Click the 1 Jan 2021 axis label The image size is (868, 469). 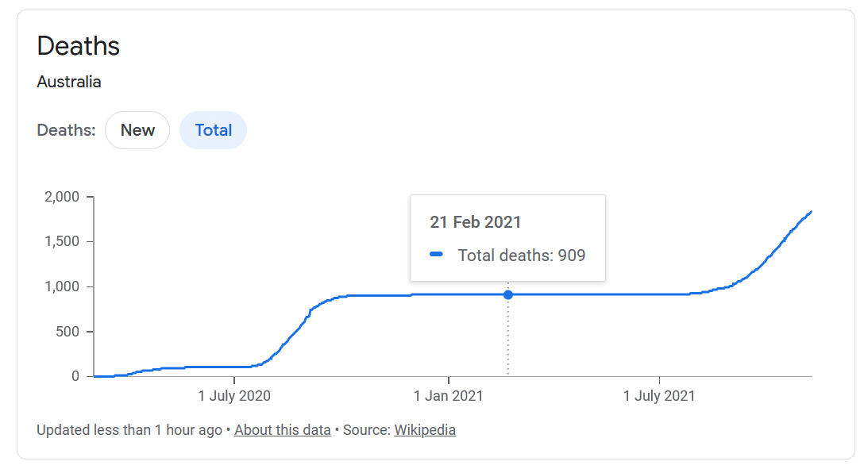[449, 395]
